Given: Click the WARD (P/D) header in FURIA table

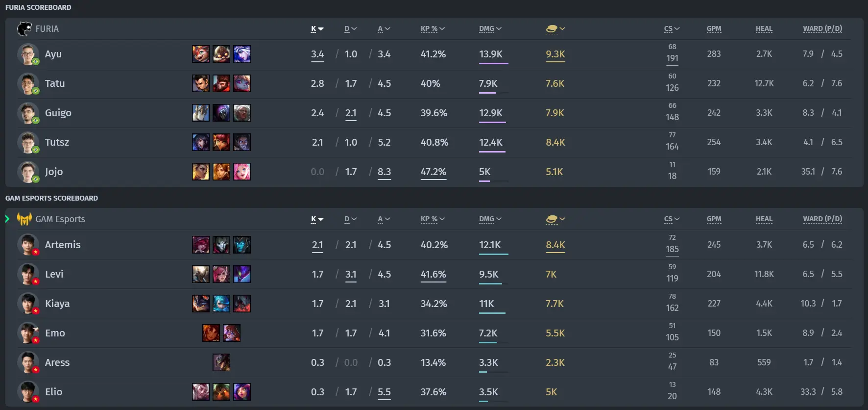Looking at the screenshot, I should (822, 29).
